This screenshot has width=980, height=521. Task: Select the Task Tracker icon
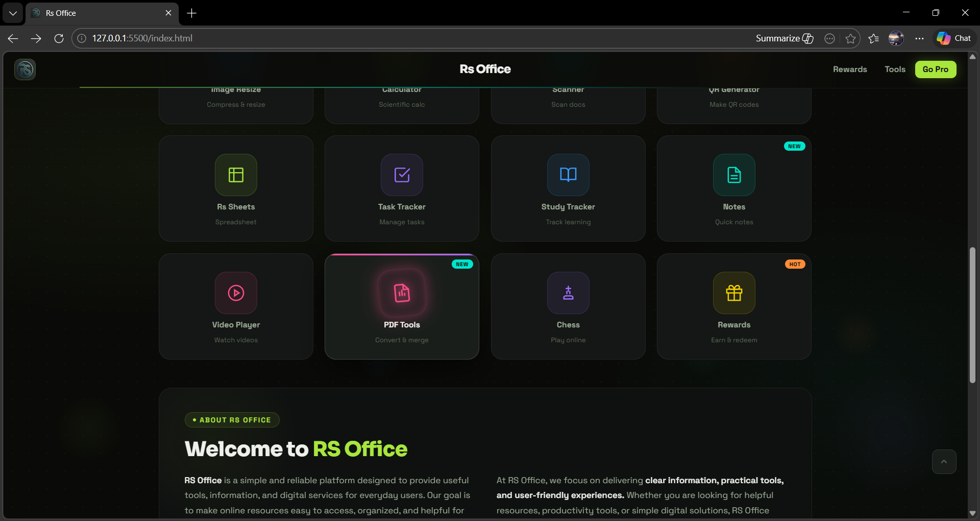[x=402, y=175]
